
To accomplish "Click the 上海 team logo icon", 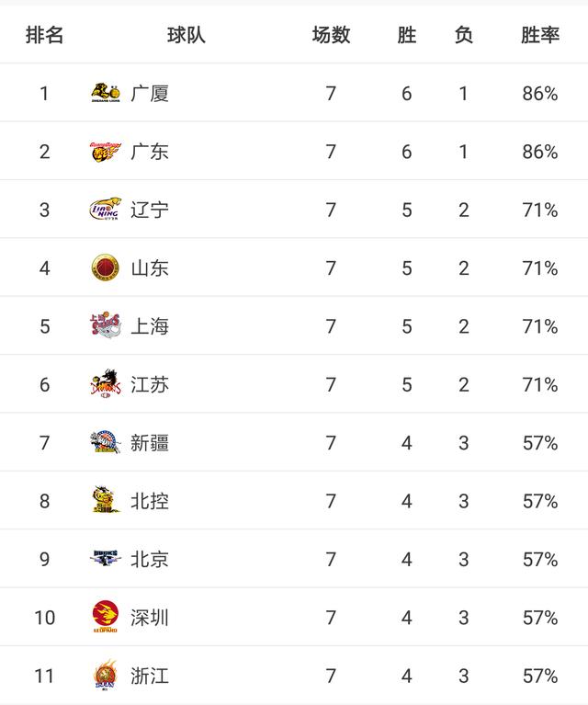I will point(106,326).
